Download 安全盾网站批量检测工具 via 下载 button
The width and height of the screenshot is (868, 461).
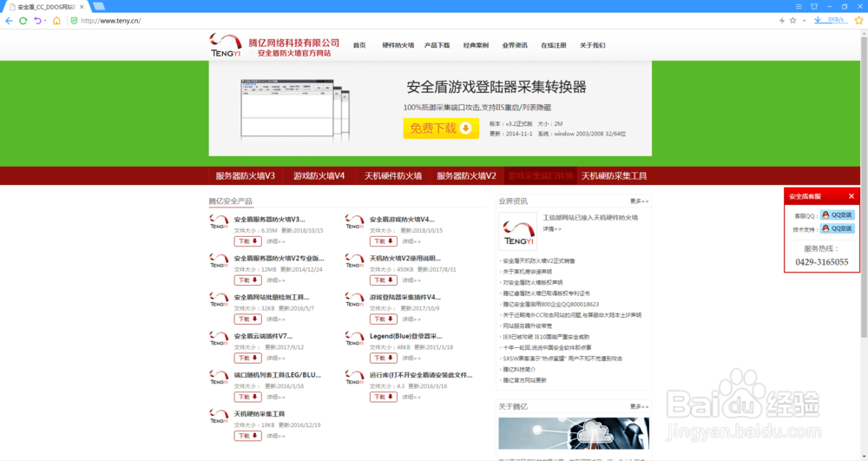tap(247, 319)
